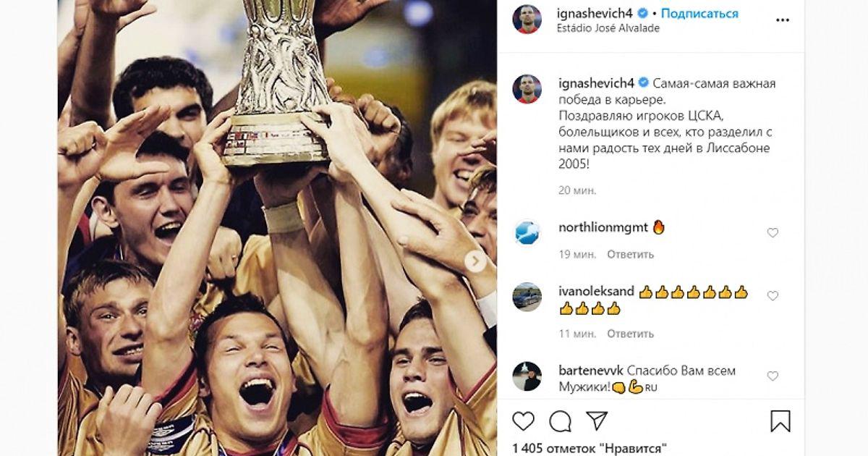868x456 pixels.
Task: Share post via paper plane icon
Action: [597, 421]
